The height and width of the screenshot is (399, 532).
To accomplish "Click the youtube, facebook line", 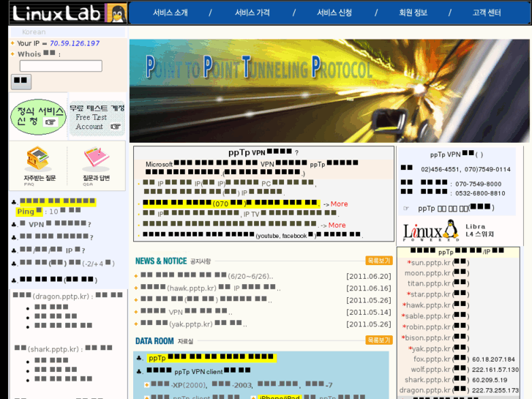I will click(252, 235).
